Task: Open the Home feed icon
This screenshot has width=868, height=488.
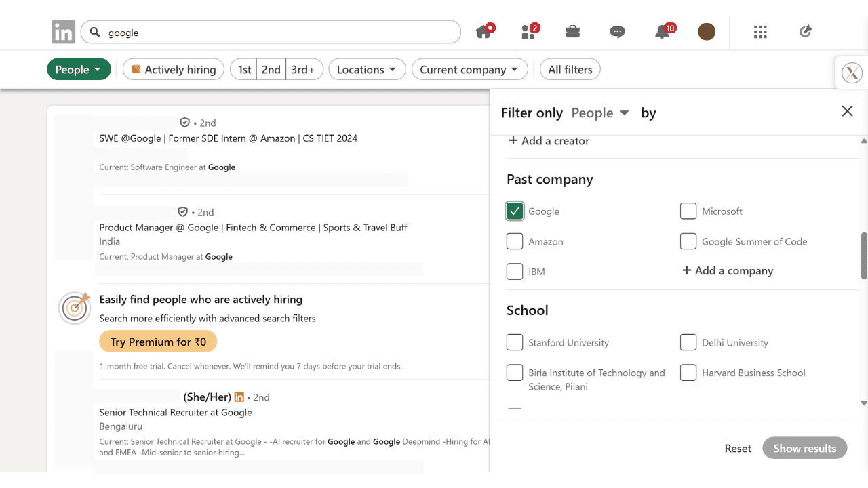Action: 484,32
